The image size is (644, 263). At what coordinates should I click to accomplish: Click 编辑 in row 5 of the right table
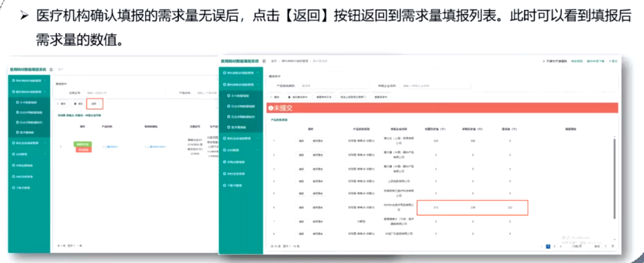pos(301,194)
